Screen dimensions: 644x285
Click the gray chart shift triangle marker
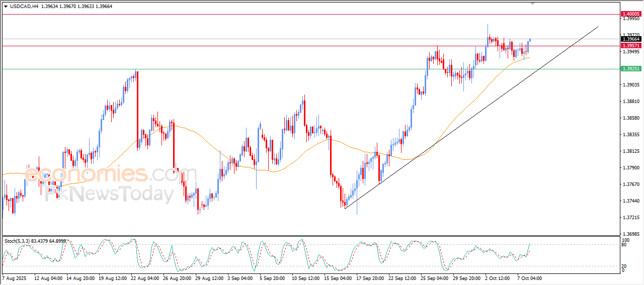(x=532, y=3)
